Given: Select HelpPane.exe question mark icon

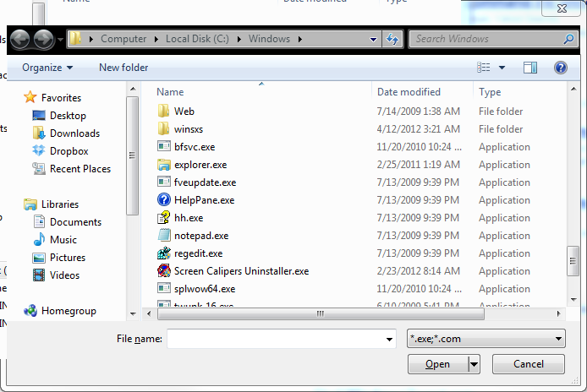Looking at the screenshot, I should click(163, 199).
